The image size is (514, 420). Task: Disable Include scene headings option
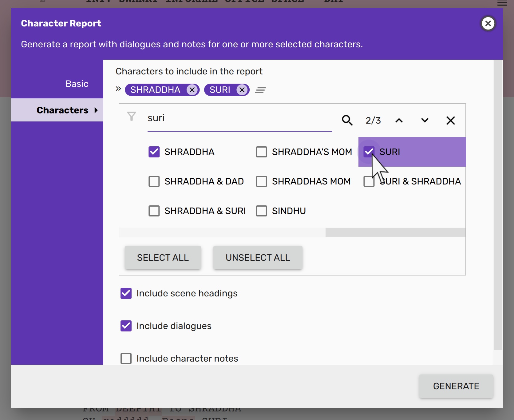coord(126,293)
